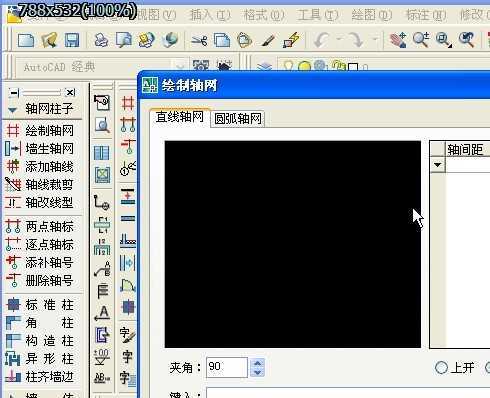Viewport: 490px width, 398px height.
Task: Click the Copy icon in toolbar
Action: [222, 40]
